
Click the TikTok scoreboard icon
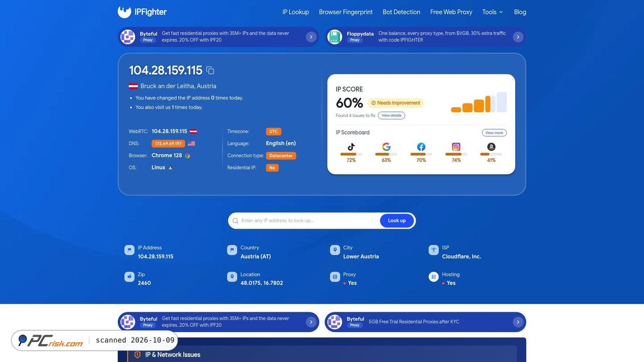coord(351,147)
